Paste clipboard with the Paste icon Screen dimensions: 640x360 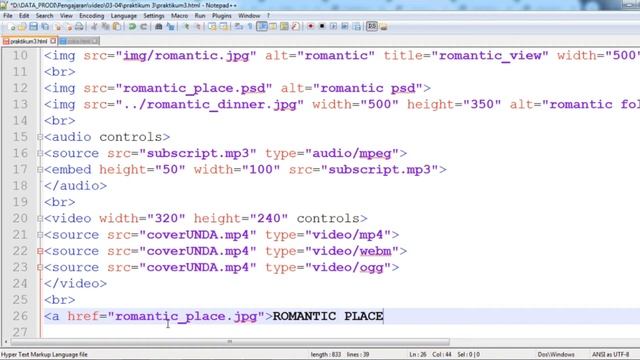116,27
